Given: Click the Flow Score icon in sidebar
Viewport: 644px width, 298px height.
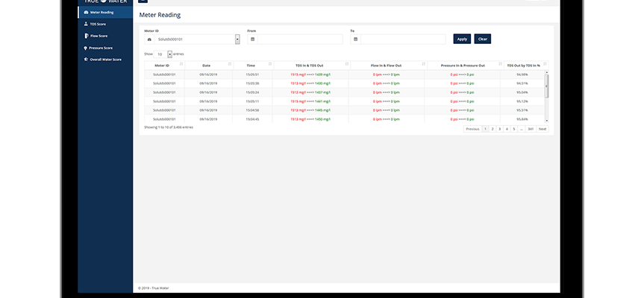Looking at the screenshot, I should [87, 36].
